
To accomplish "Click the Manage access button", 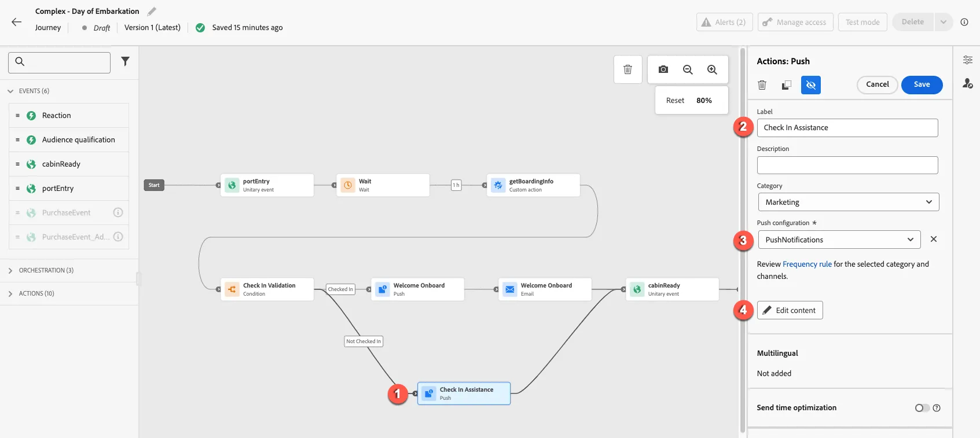I will (795, 22).
